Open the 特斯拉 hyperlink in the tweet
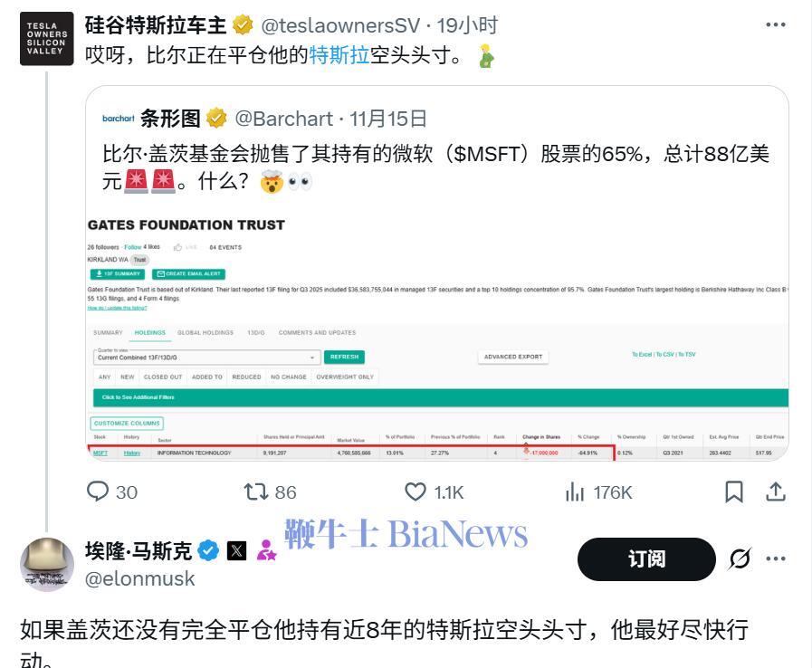Screen dimensions: 812x668 point(339,55)
